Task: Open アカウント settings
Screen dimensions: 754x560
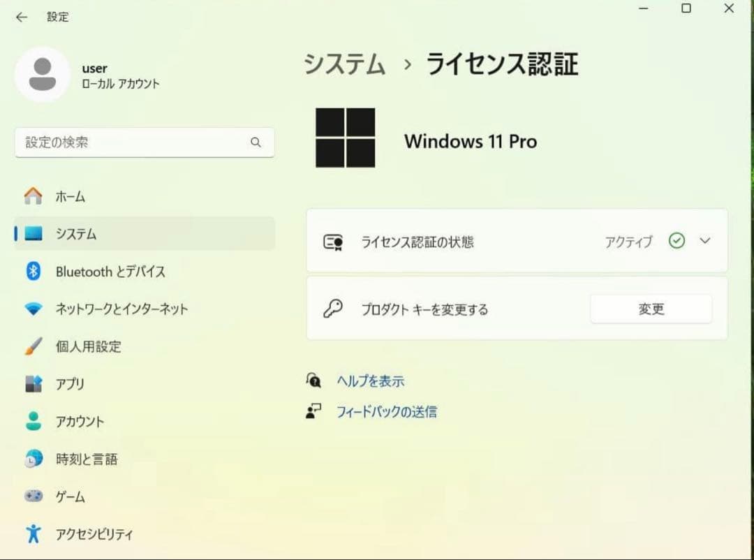Action: pyautogui.click(x=79, y=422)
